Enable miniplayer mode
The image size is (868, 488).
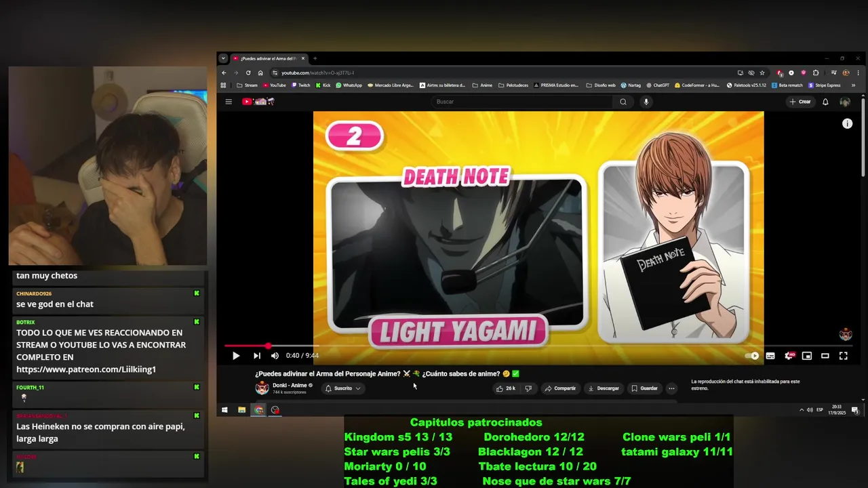pos(807,356)
